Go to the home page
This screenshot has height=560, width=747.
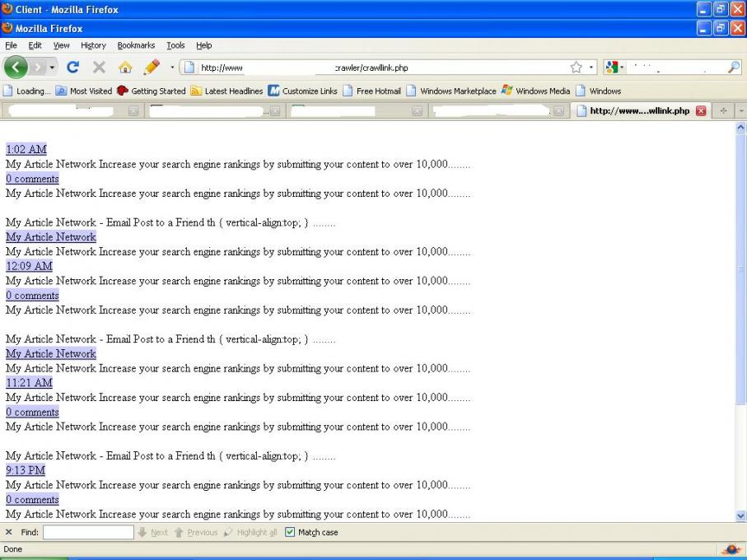point(125,68)
